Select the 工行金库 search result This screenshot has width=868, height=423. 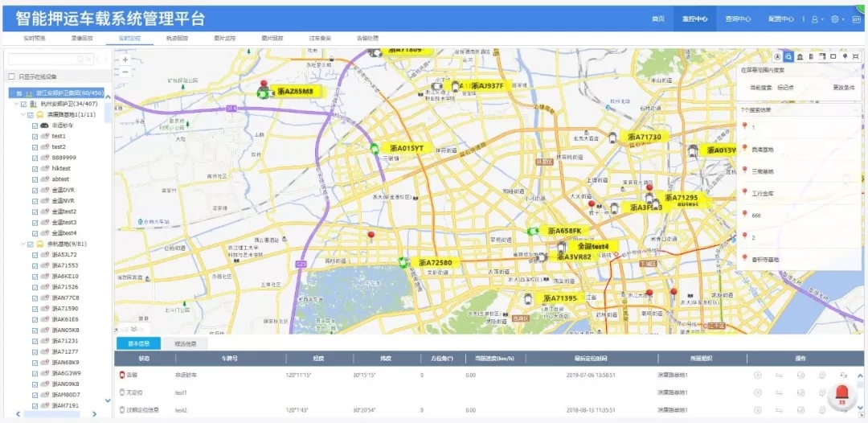[763, 194]
